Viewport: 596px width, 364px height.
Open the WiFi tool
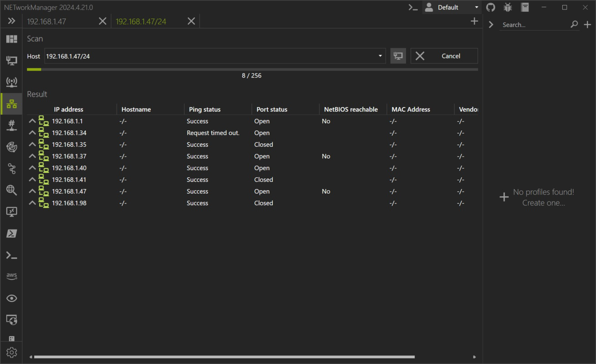click(11, 82)
